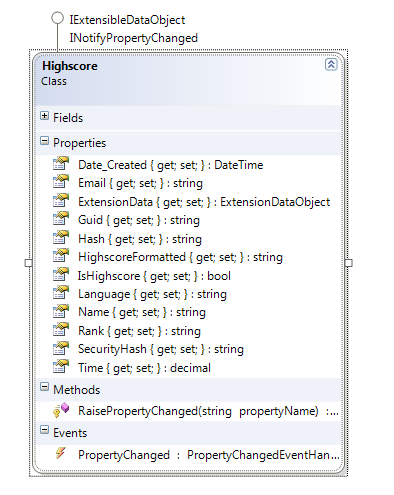394x495 pixels.
Task: Click the Properties section header label
Action: point(79,143)
